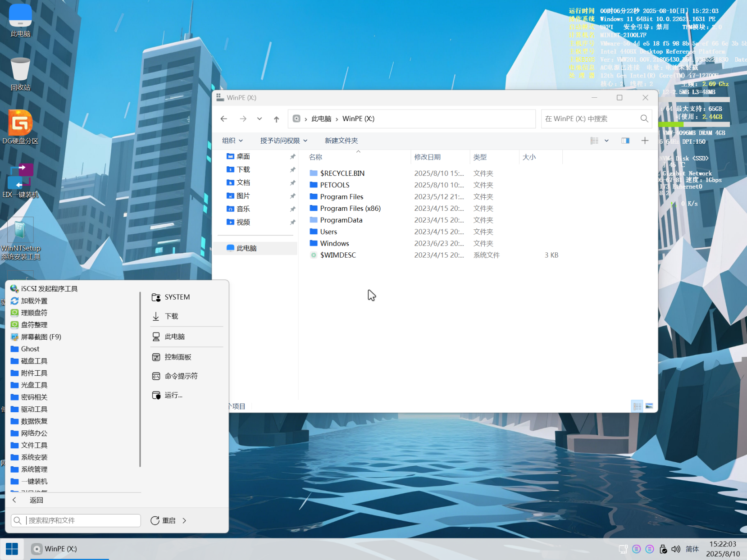The width and height of the screenshot is (747, 560).
Task: Switch keyboard input to 简体 in taskbar
Action: coord(692,549)
